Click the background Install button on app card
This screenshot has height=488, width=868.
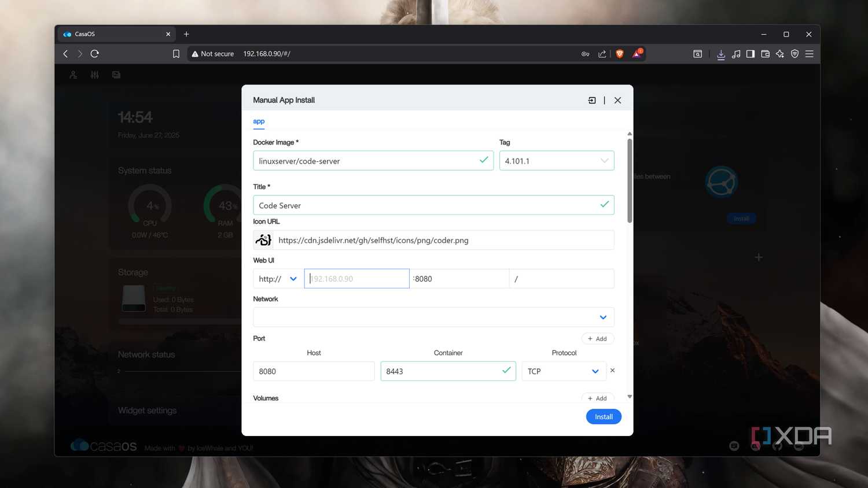pyautogui.click(x=741, y=219)
